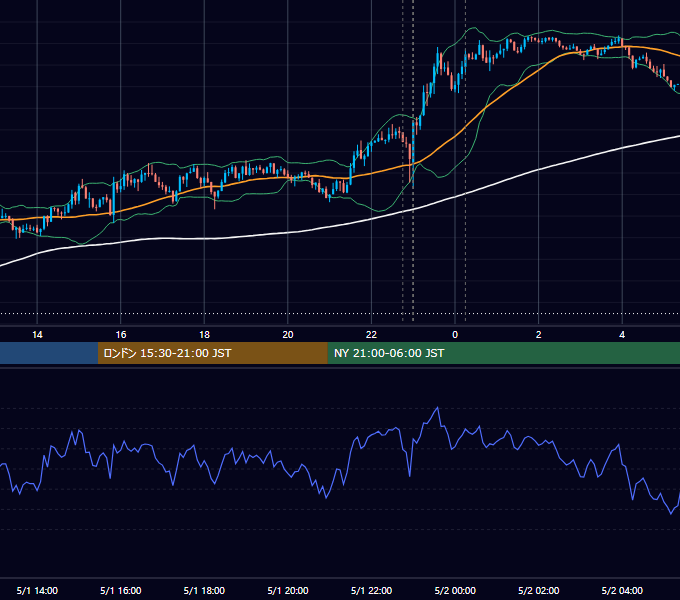Click the hour label 16 on price chart axis

point(121,335)
